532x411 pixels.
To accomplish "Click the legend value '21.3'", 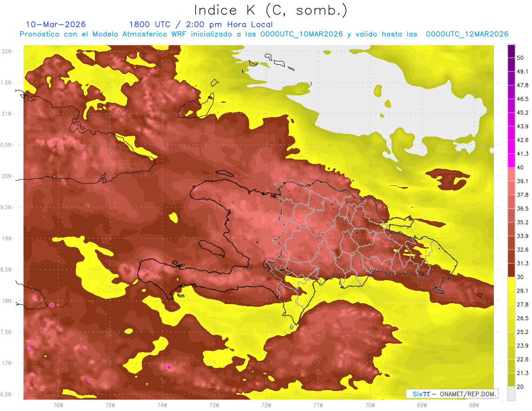I will point(522,373).
